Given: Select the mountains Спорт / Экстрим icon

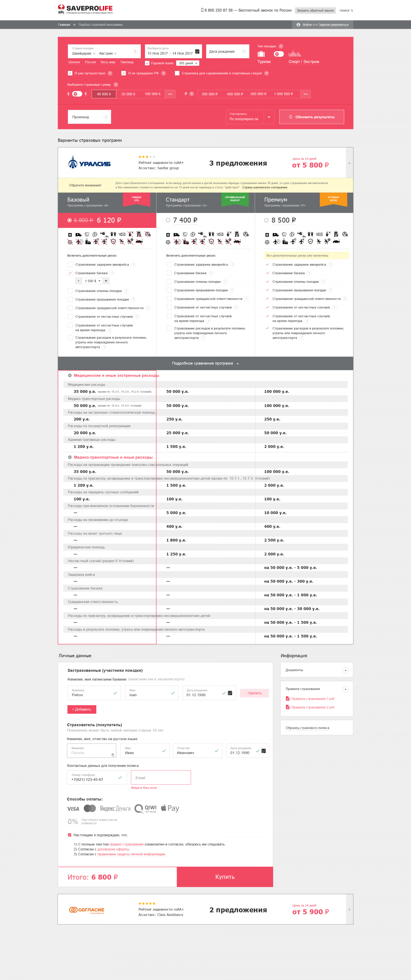Looking at the screenshot, I should point(295,53).
